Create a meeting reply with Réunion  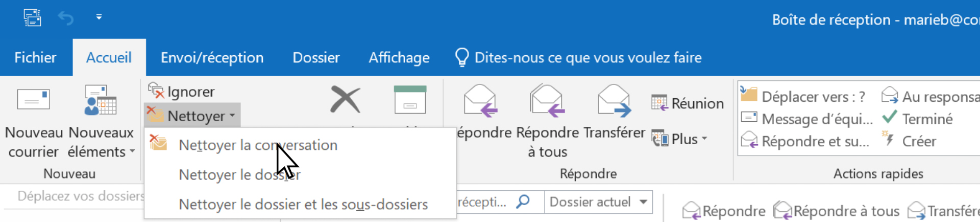pyautogui.click(x=688, y=103)
